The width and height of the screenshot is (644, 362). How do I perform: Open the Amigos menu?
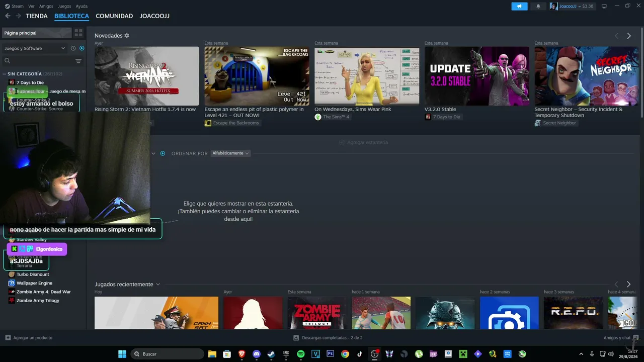pyautogui.click(x=46, y=6)
